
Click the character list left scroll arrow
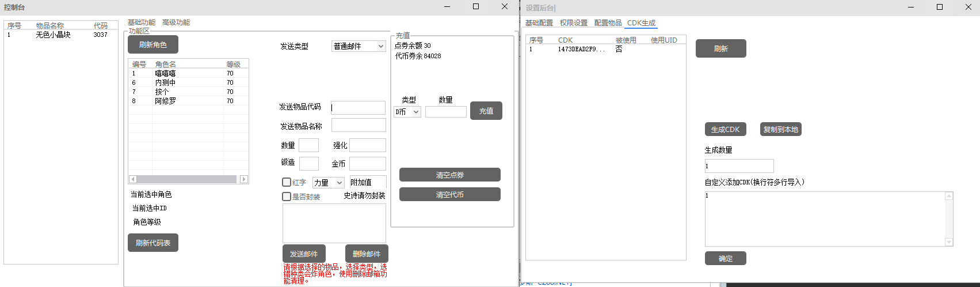point(133,179)
